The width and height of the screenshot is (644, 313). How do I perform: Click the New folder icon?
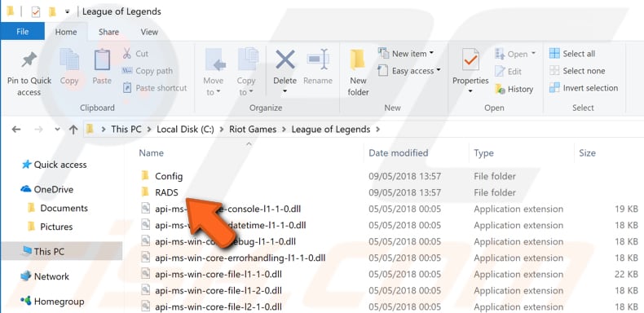(x=358, y=60)
